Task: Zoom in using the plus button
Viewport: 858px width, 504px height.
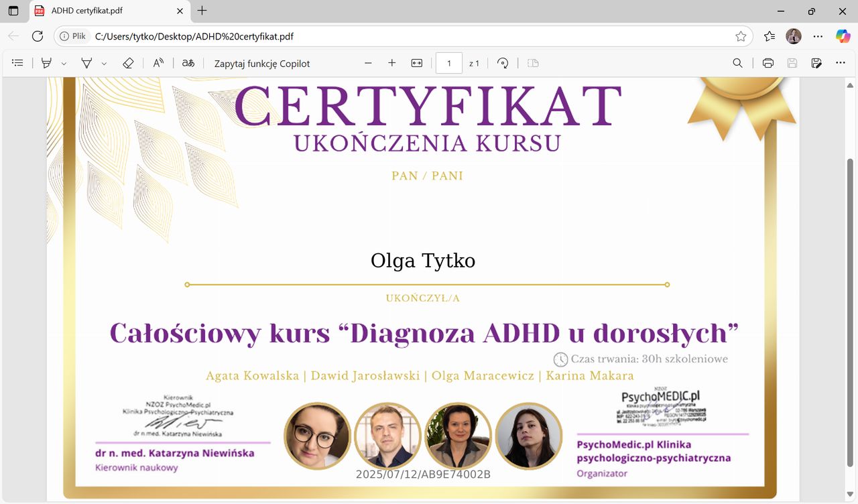Action: click(392, 63)
